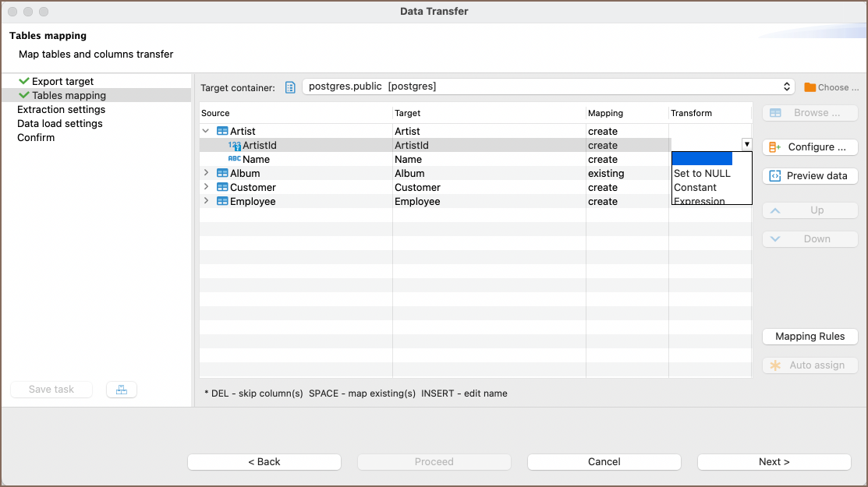Screen dimensions: 868x487
Task: Collapse the Artist table node
Action: pyautogui.click(x=207, y=132)
